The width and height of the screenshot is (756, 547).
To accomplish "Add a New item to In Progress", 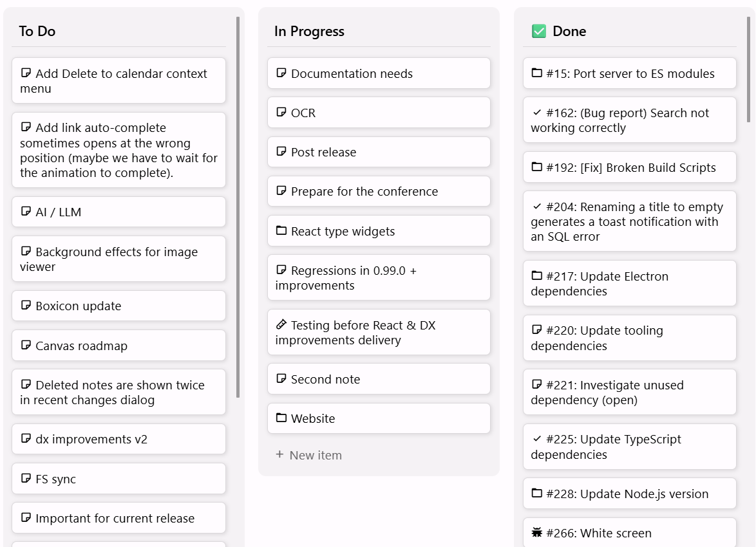I will click(316, 455).
